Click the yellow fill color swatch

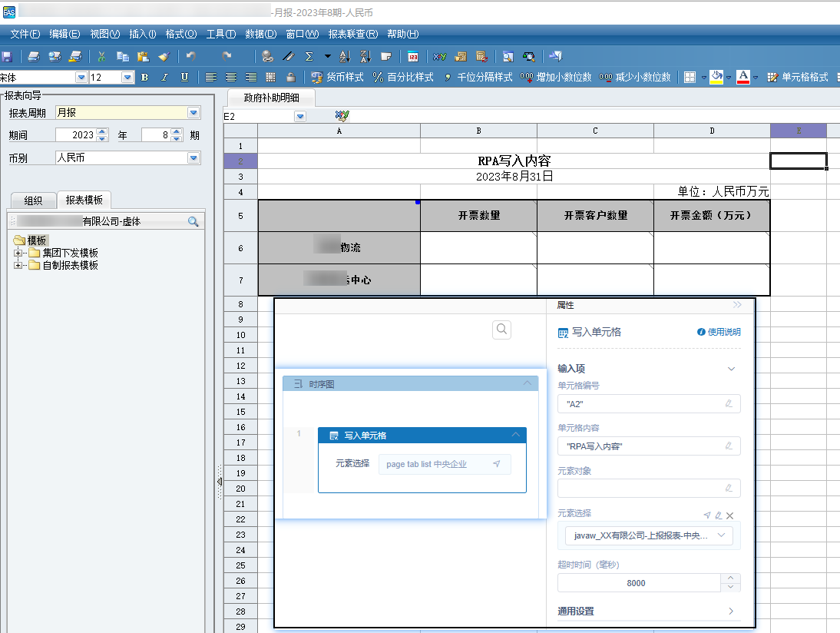pyautogui.click(x=716, y=78)
